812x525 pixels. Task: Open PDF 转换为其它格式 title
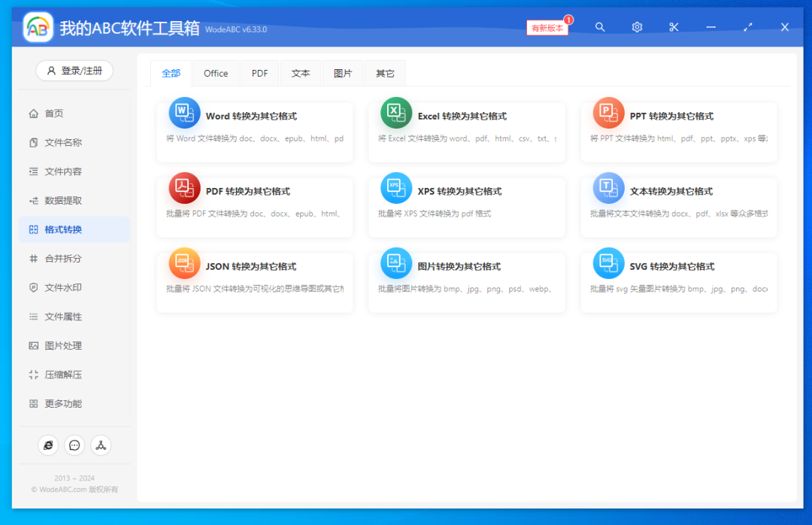247,191
